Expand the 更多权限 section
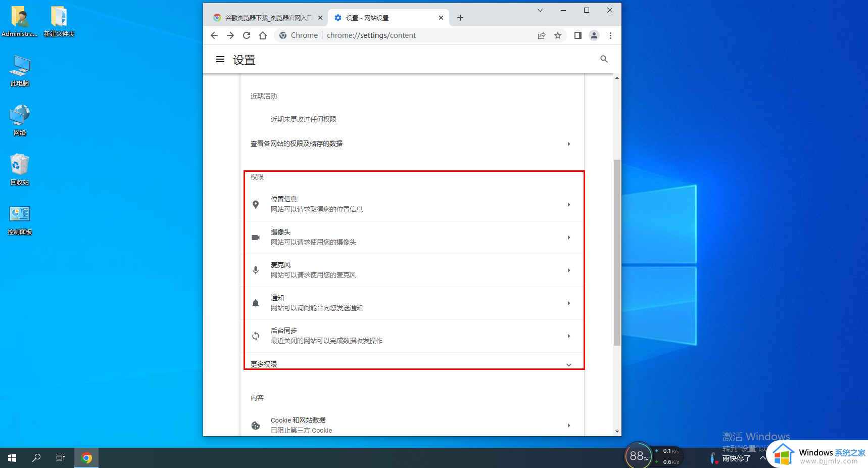 tap(412, 364)
